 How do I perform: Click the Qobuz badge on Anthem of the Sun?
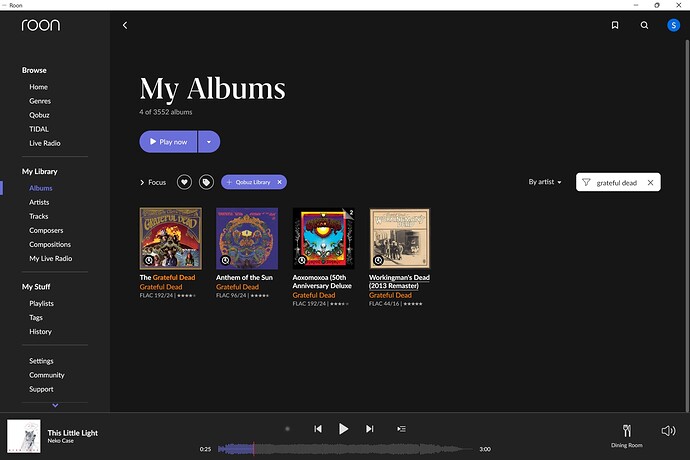click(225, 260)
